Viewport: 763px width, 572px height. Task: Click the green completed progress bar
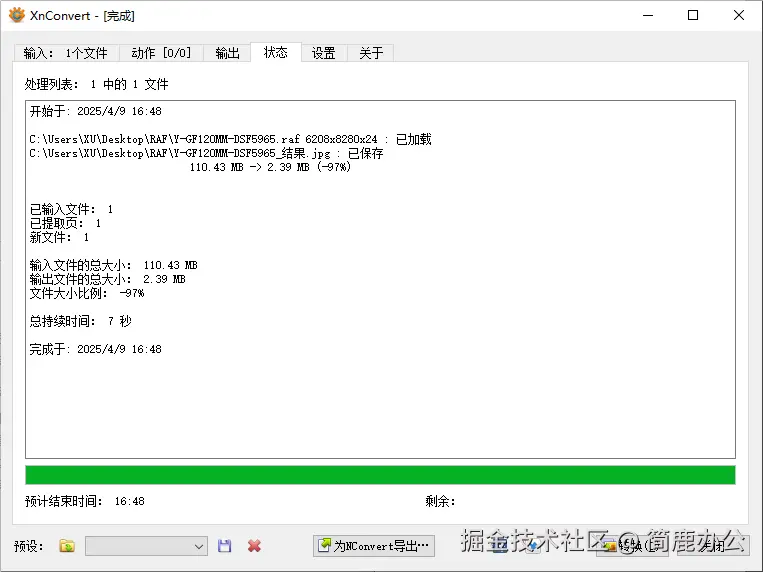pyautogui.click(x=380, y=475)
